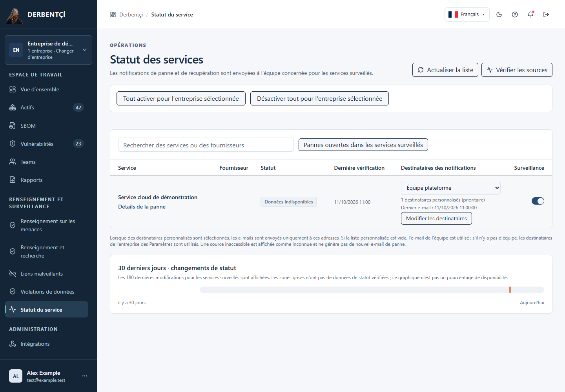Open Teams menu item
The width and height of the screenshot is (565, 392).
point(46,162)
